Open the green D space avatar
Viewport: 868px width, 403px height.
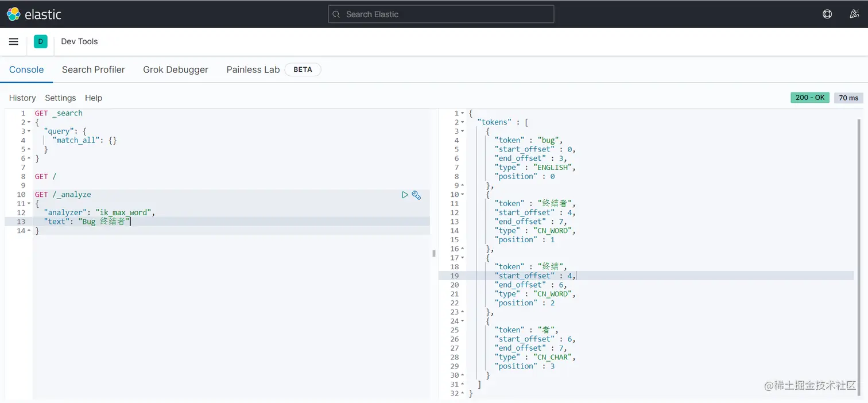point(40,41)
